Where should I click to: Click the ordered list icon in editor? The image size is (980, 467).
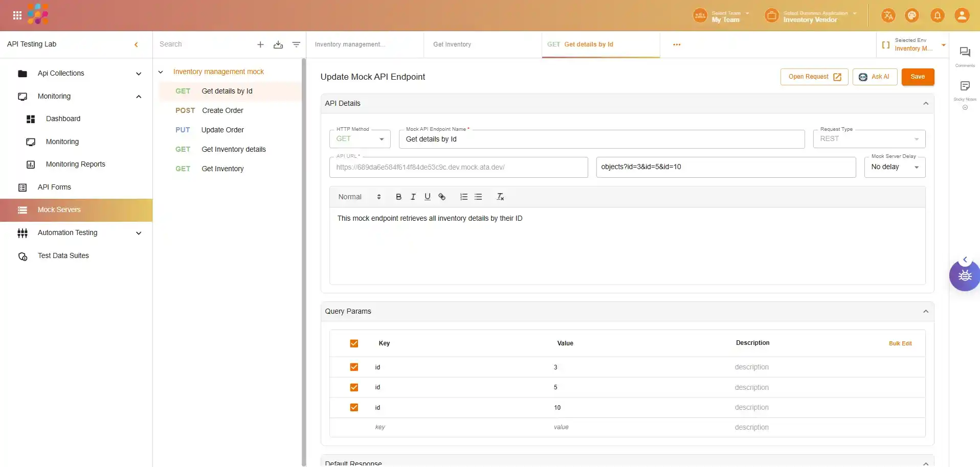point(464,197)
